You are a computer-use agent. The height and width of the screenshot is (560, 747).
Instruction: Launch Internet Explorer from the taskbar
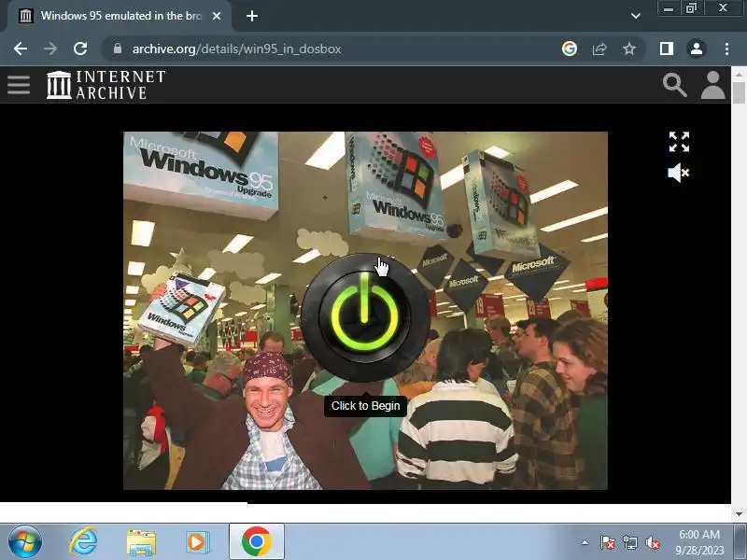pyautogui.click(x=83, y=542)
